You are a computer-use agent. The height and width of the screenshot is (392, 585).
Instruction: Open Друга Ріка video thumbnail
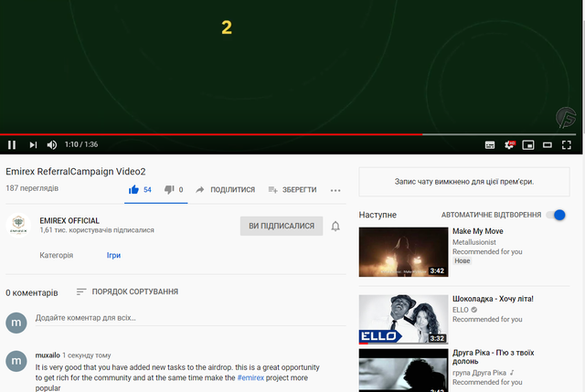pyautogui.click(x=403, y=370)
